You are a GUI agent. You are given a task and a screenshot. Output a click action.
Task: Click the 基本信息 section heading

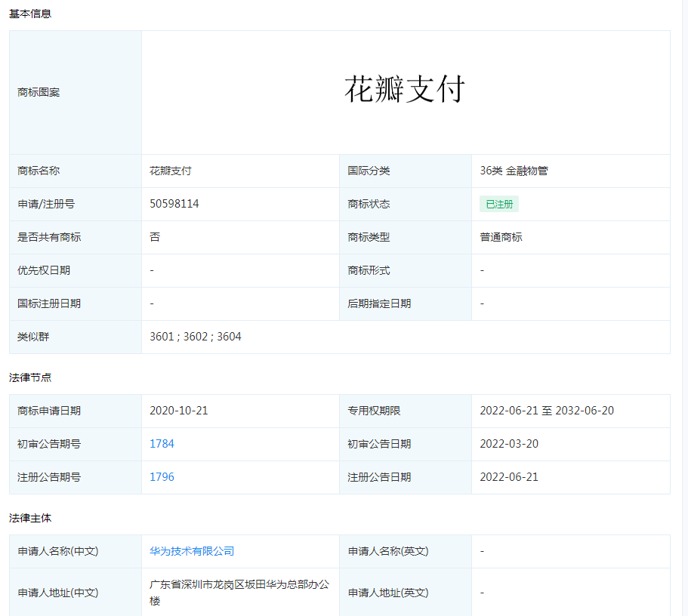click(30, 14)
